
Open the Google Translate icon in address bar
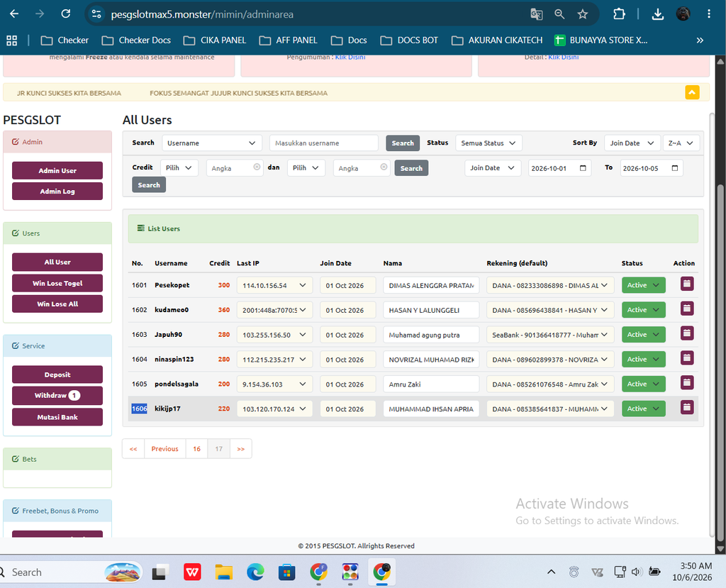[536, 14]
